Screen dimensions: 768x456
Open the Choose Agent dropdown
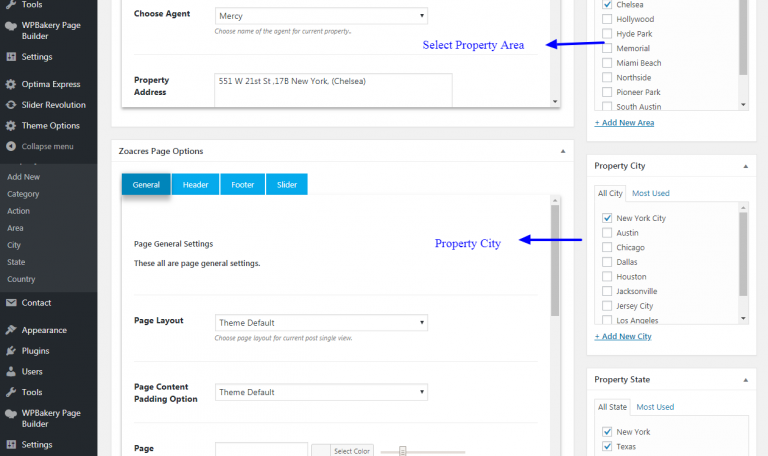point(321,16)
